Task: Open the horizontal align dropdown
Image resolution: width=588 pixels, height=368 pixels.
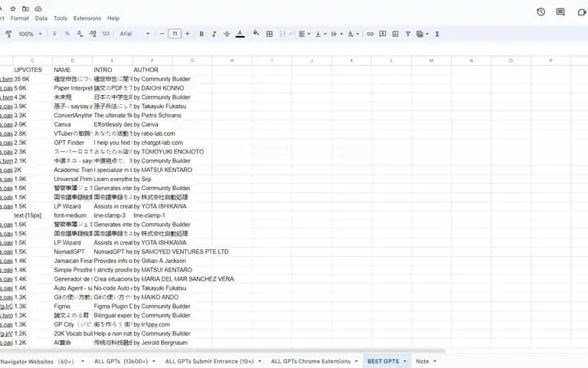Action: (304, 34)
